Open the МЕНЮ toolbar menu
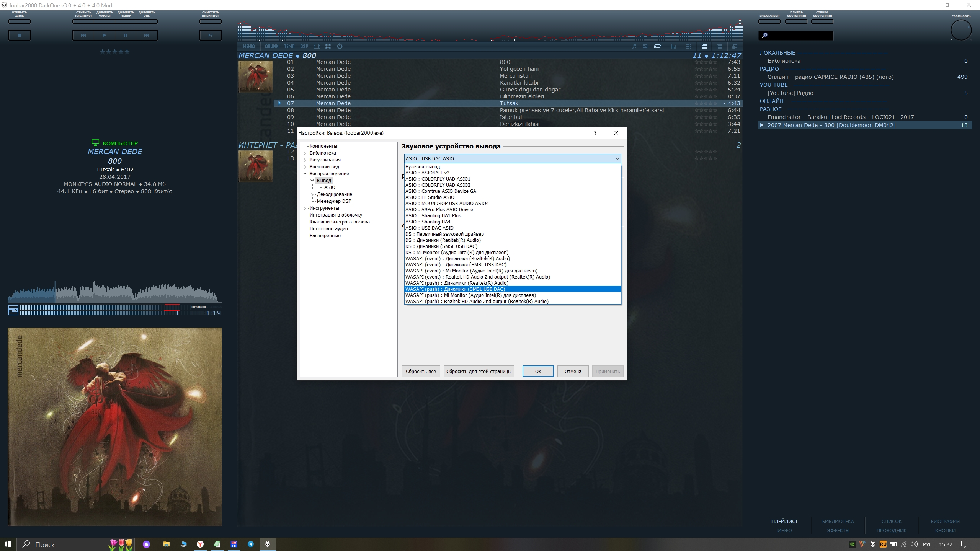 (248, 46)
